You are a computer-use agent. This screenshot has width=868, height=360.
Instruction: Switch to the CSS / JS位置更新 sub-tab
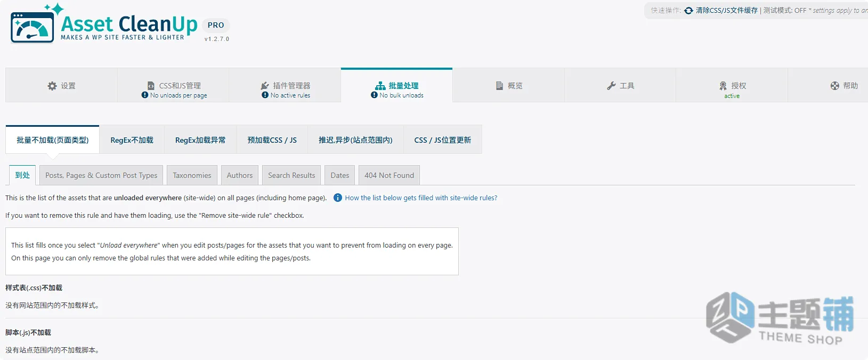pos(443,140)
